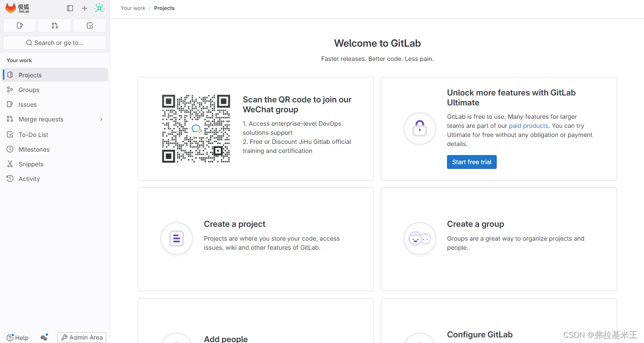Viewport: 644px width, 343px height.
Task: Select To-Do List in sidebar
Action: 55,134
